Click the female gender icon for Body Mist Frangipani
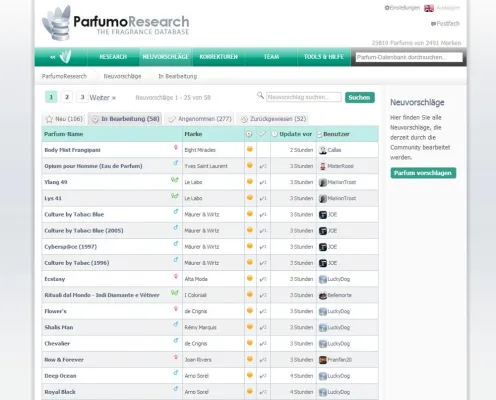Image resolution: width=496 pixels, height=400 pixels. point(176,147)
